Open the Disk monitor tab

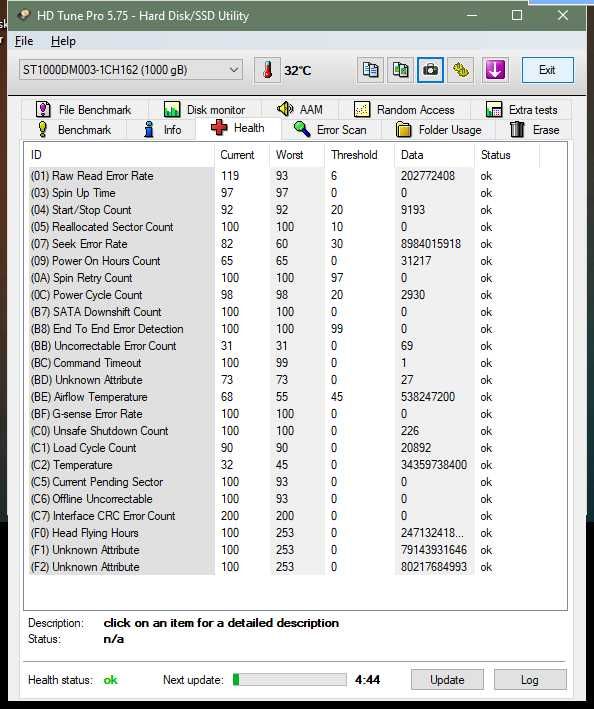coord(204,109)
